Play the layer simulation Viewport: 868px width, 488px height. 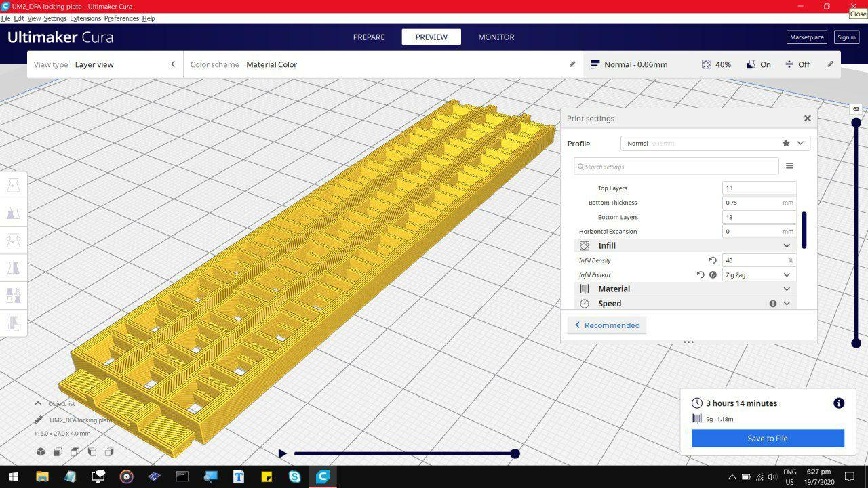tap(282, 453)
